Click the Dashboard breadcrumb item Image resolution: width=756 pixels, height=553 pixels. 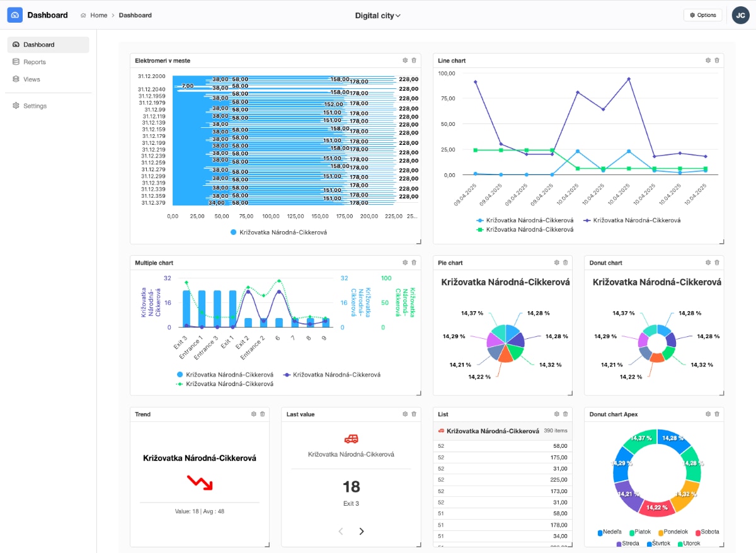click(135, 15)
